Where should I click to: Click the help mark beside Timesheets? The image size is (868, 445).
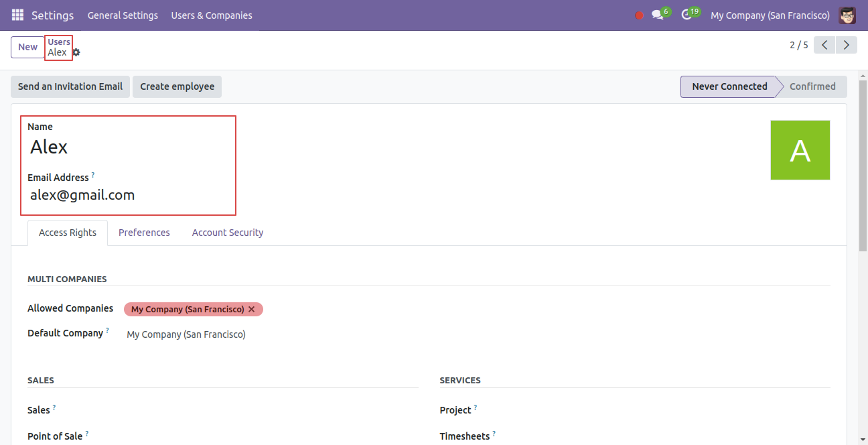pyautogui.click(x=494, y=434)
